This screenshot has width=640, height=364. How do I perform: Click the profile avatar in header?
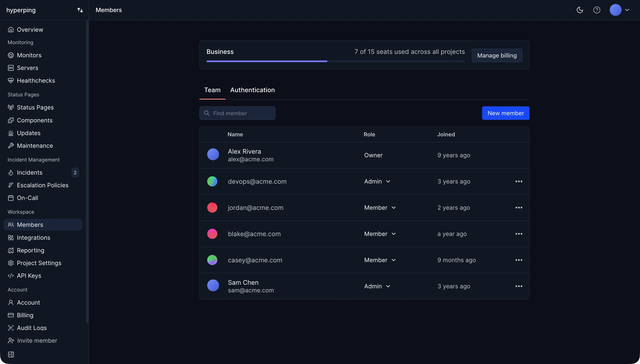(615, 10)
